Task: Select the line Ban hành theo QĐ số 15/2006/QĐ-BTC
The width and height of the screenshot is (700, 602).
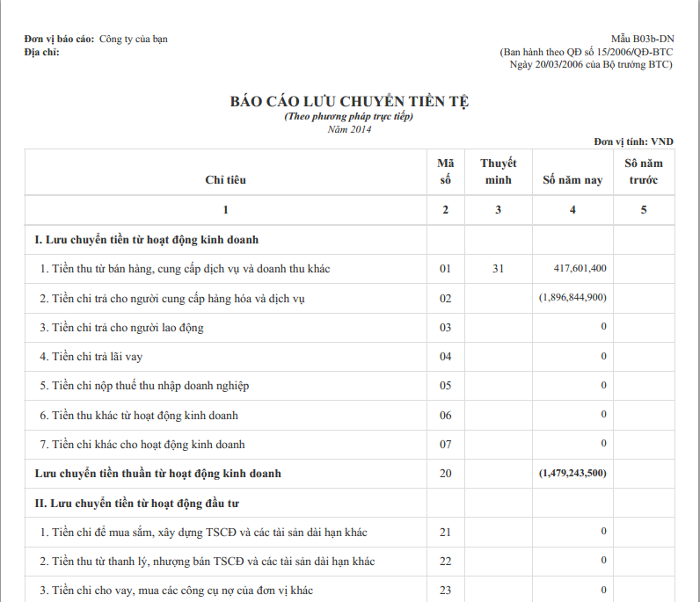Action: click(587, 52)
